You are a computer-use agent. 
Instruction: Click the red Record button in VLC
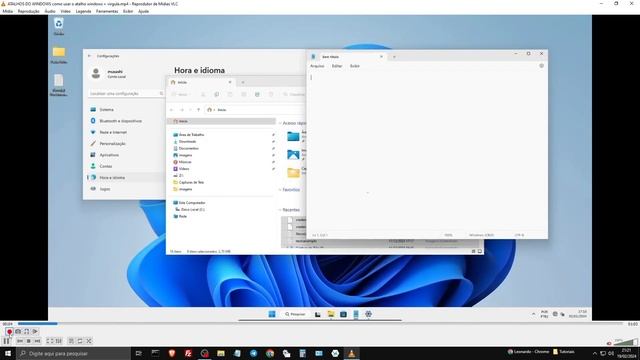tap(9, 331)
